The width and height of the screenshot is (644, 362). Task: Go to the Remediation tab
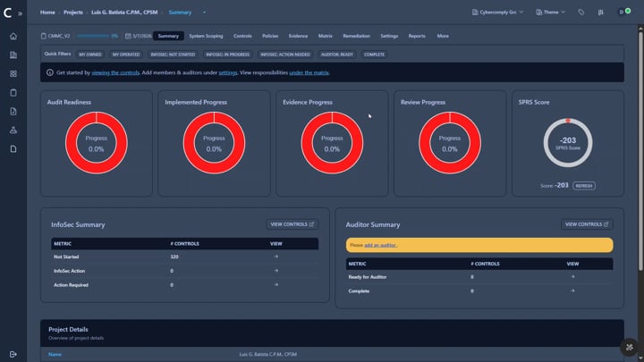click(356, 36)
